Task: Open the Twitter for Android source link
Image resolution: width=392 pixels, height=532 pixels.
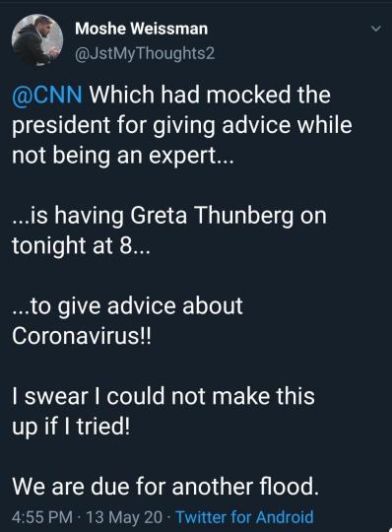Action: pyautogui.click(x=245, y=517)
